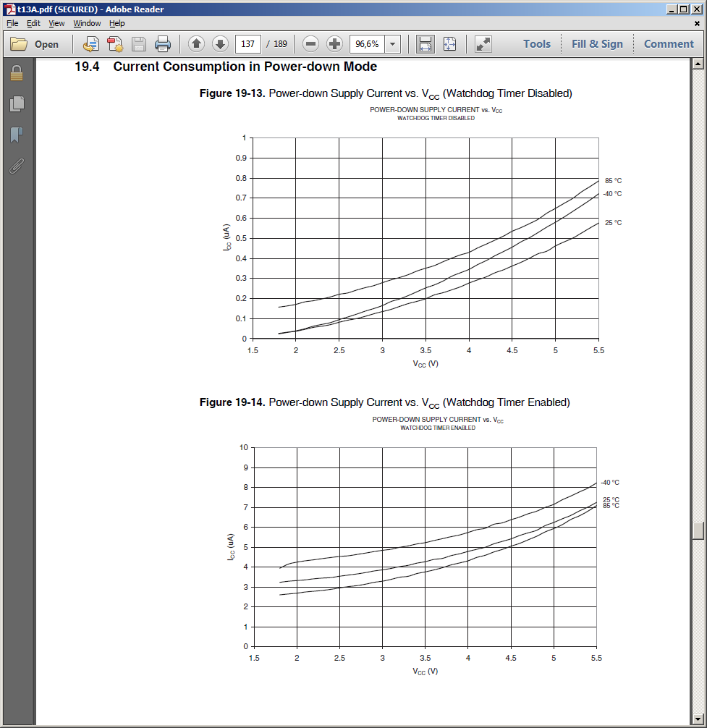Go to the previous page arrow

196,44
